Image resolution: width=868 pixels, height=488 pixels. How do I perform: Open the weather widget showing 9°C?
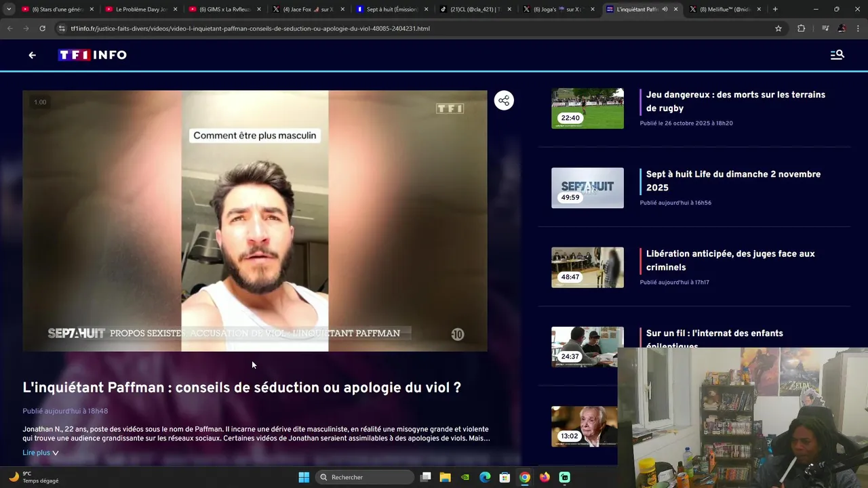click(34, 477)
